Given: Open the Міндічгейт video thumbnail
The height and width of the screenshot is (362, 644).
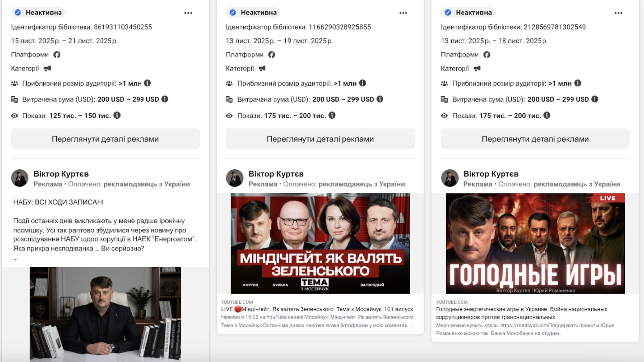Looking at the screenshot, I should coord(320,243).
